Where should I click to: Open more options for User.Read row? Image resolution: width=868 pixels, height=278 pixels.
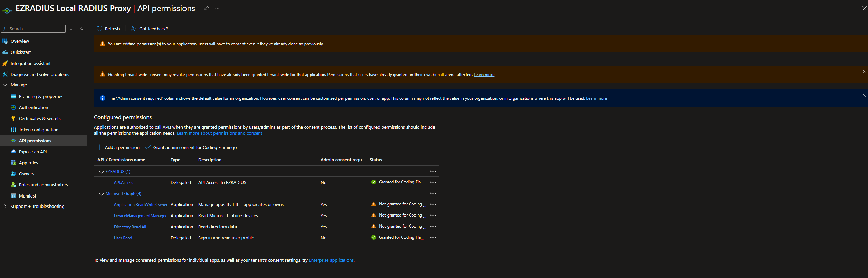coord(433,237)
